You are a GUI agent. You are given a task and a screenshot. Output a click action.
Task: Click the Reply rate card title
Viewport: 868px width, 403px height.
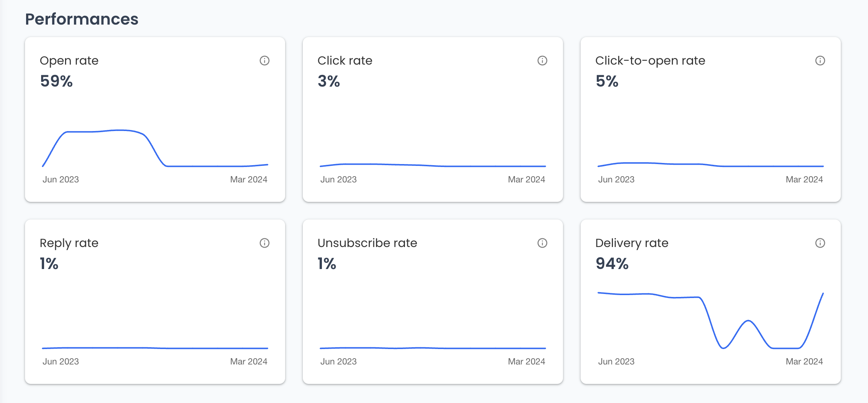pos(69,243)
